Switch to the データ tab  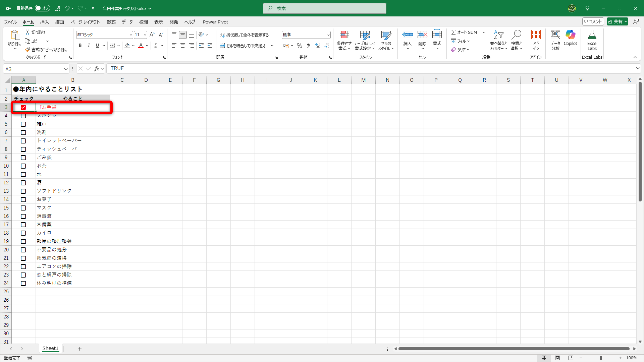tap(127, 22)
